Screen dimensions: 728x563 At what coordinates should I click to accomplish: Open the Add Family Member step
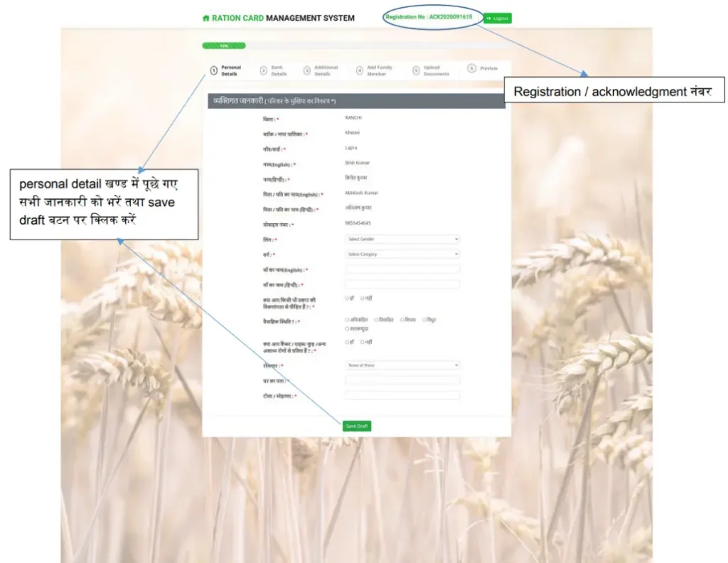pyautogui.click(x=375, y=70)
